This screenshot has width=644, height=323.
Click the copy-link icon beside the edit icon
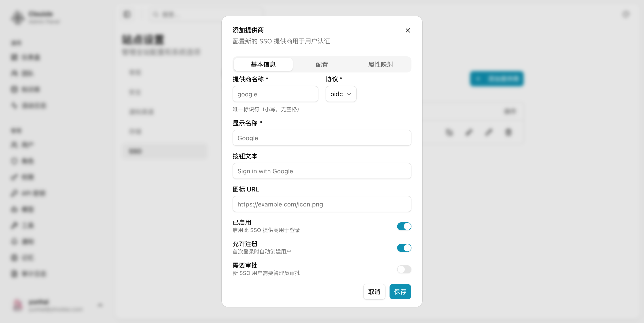(468, 132)
